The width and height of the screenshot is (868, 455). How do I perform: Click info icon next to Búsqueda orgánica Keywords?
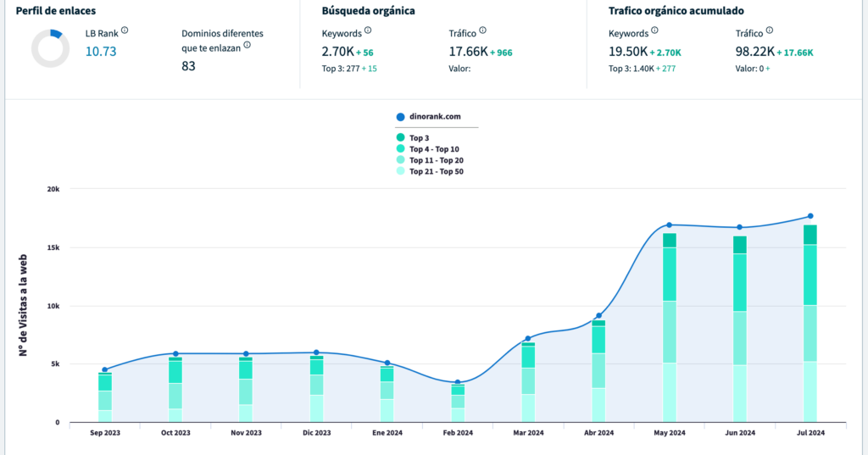pyautogui.click(x=368, y=31)
